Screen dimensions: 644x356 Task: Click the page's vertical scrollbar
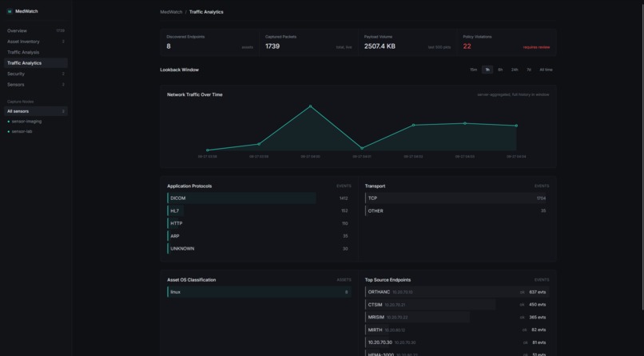point(642,155)
